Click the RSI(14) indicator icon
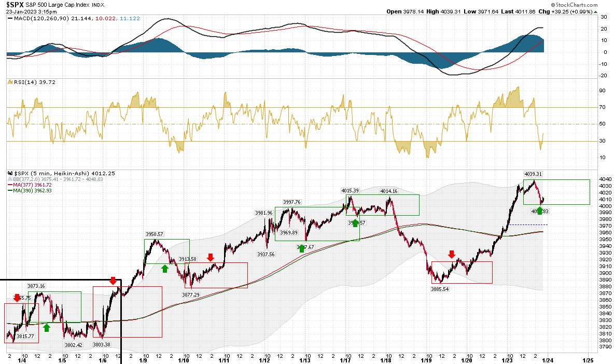Image resolution: width=614 pixels, height=364 pixels. tap(10, 82)
